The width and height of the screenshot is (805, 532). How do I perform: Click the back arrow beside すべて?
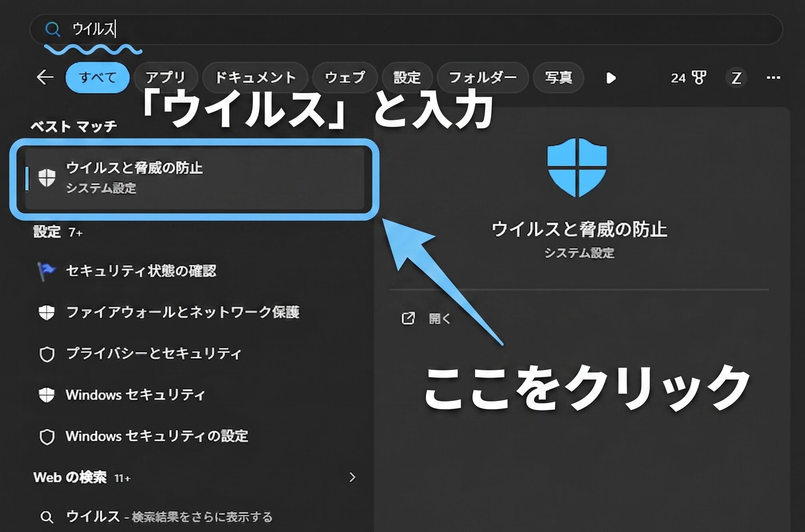(45, 77)
